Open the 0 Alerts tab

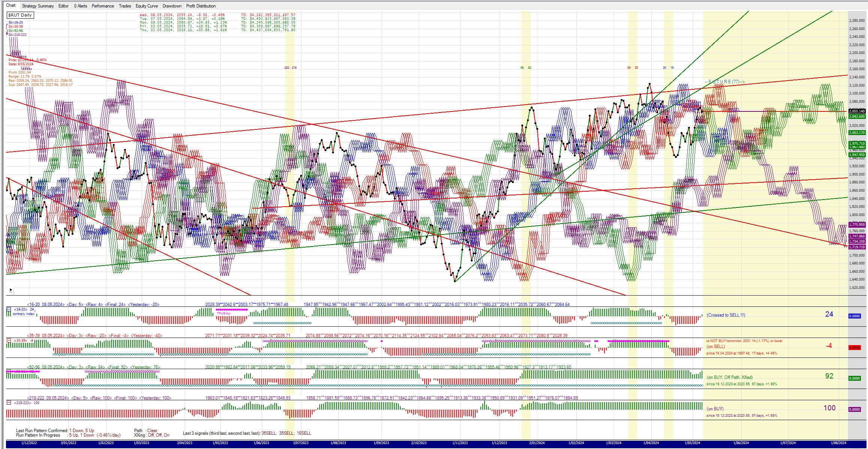click(80, 6)
